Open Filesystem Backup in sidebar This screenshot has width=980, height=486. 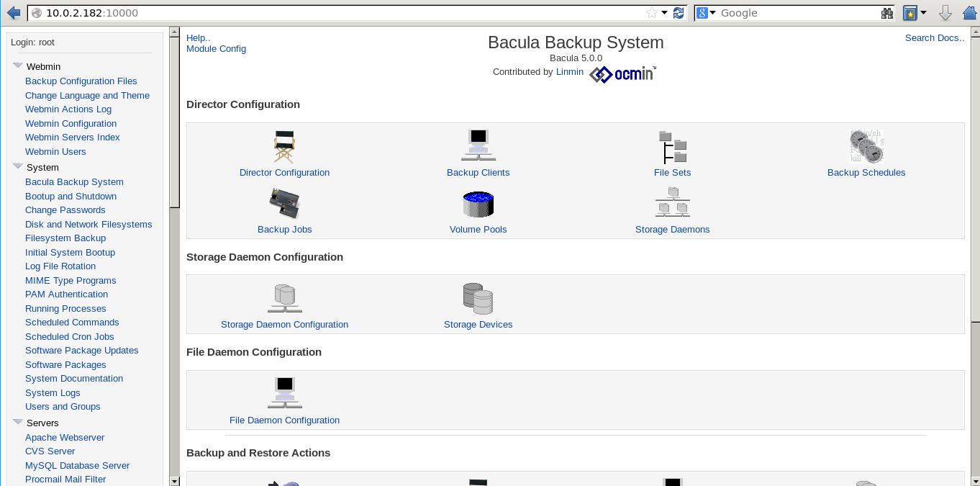click(65, 238)
